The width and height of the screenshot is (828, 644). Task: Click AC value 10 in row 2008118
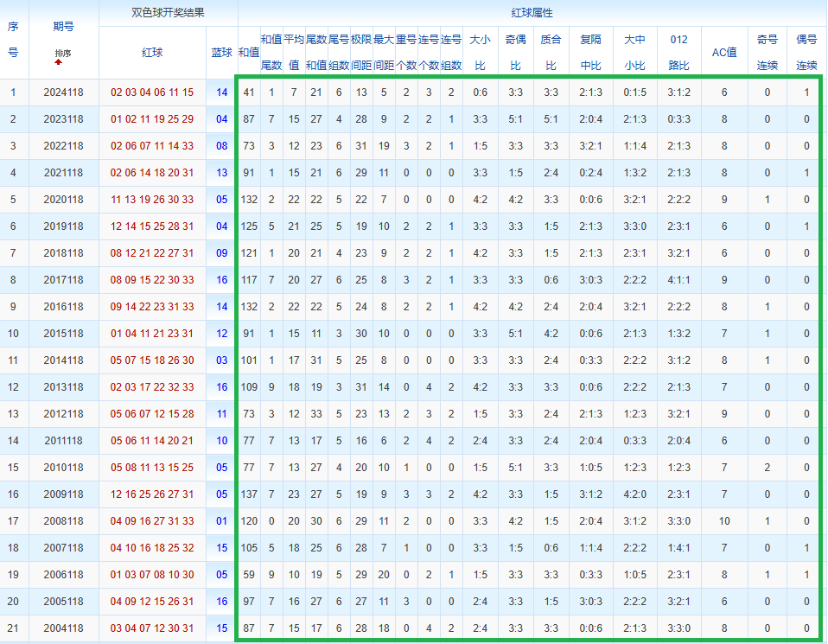724,521
